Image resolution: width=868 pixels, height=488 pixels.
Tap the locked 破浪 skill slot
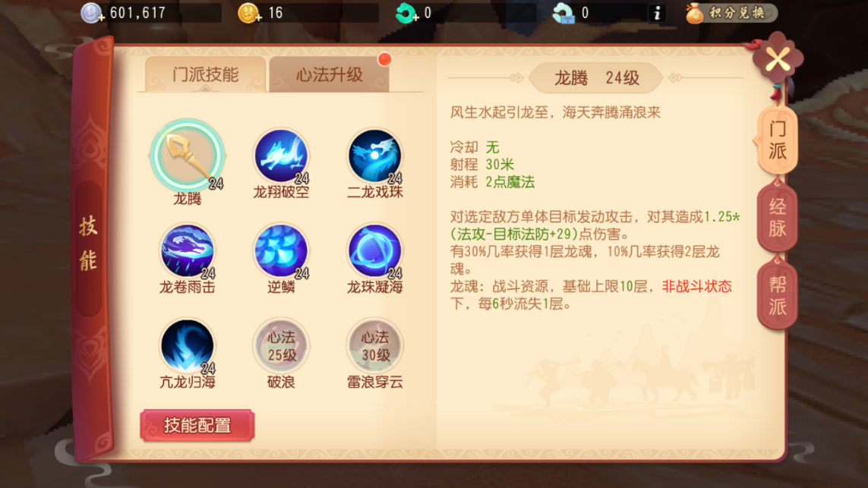[281, 346]
